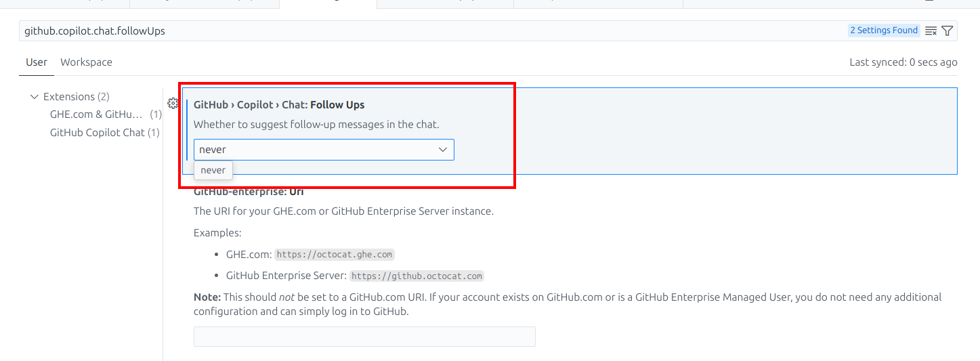Viewport: 980px width, 361px height.
Task: Focus the GitHub-enterprise Uri text box
Action: pyautogui.click(x=364, y=337)
